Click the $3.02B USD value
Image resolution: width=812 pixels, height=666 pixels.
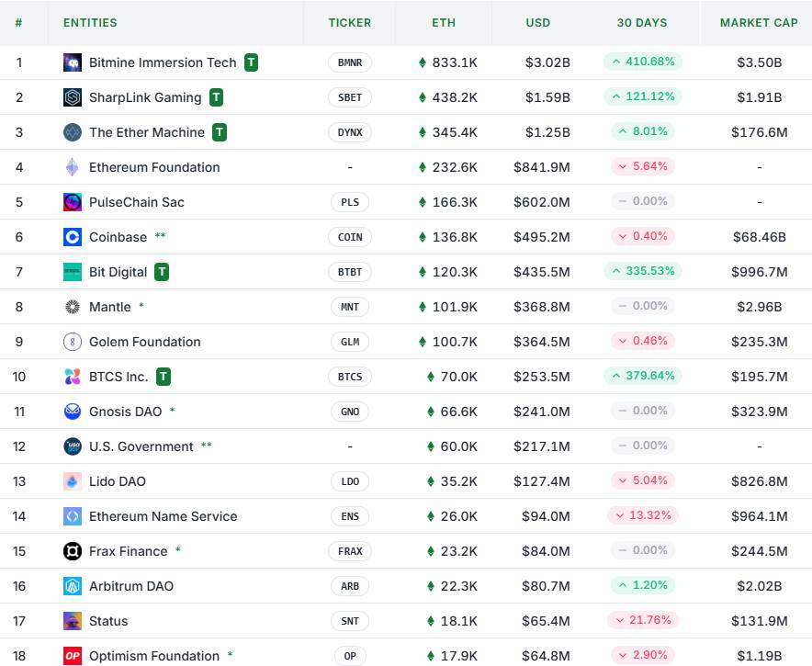(547, 62)
